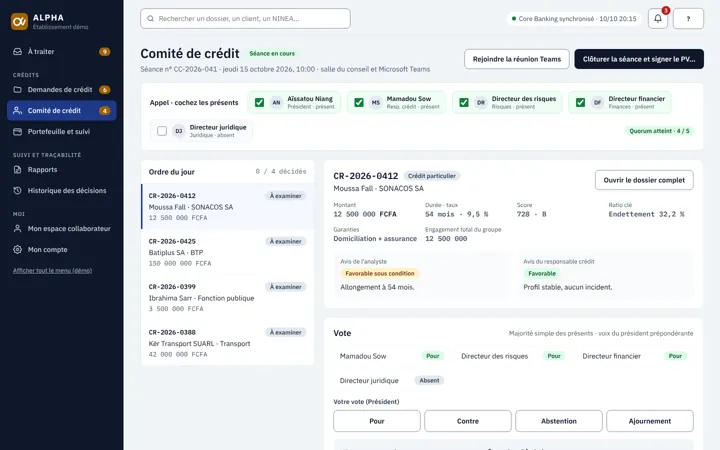Click the DF avatar of Directeur financier
The image size is (720, 450).
[597, 102]
